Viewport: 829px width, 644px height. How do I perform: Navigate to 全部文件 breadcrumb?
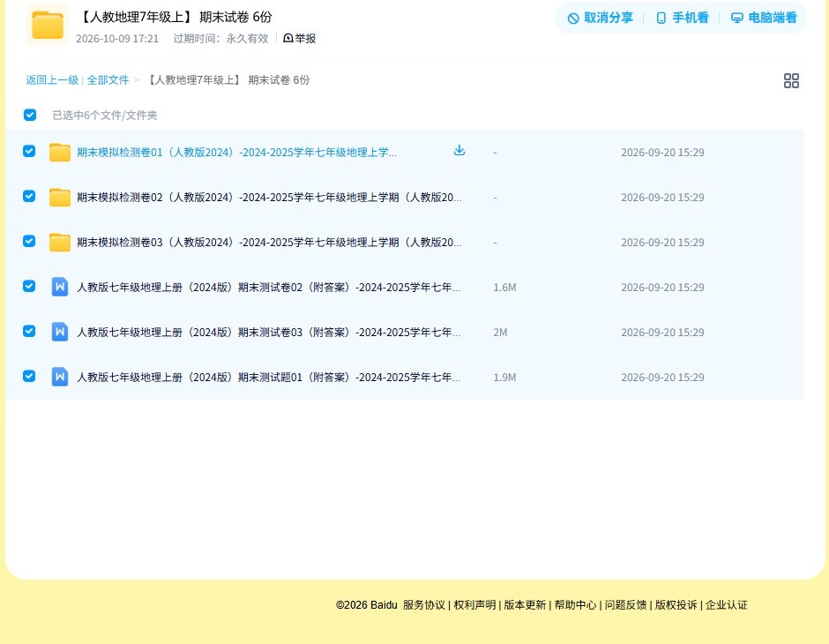point(108,80)
